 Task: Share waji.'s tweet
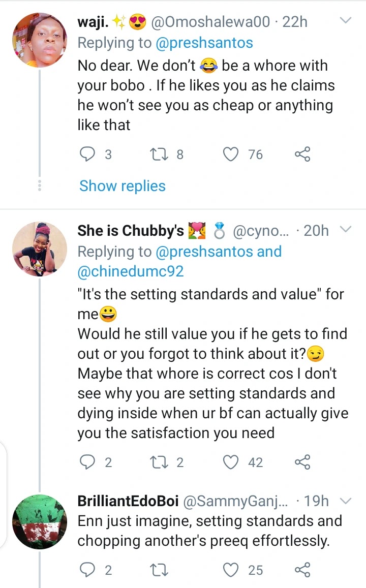(302, 154)
